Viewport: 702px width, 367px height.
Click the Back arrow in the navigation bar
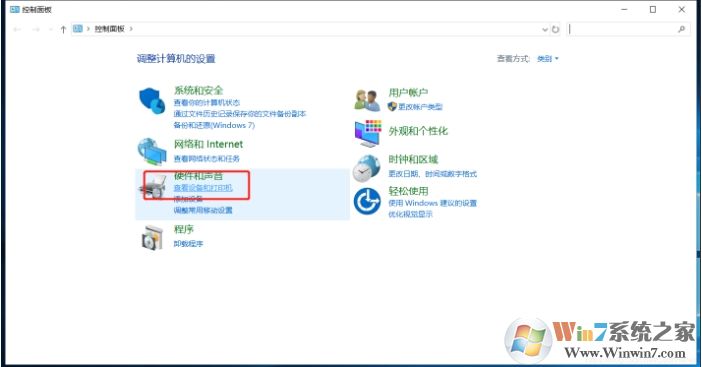[x=17, y=30]
